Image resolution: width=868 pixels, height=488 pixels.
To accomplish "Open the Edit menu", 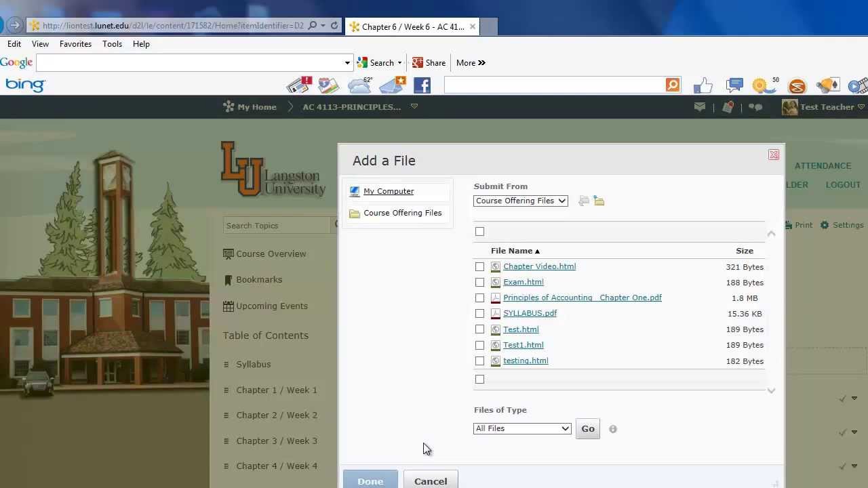I will coord(14,44).
